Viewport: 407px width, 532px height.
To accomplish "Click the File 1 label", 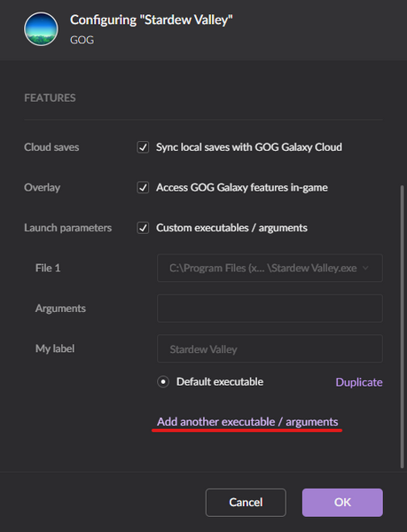I will pyautogui.click(x=48, y=268).
